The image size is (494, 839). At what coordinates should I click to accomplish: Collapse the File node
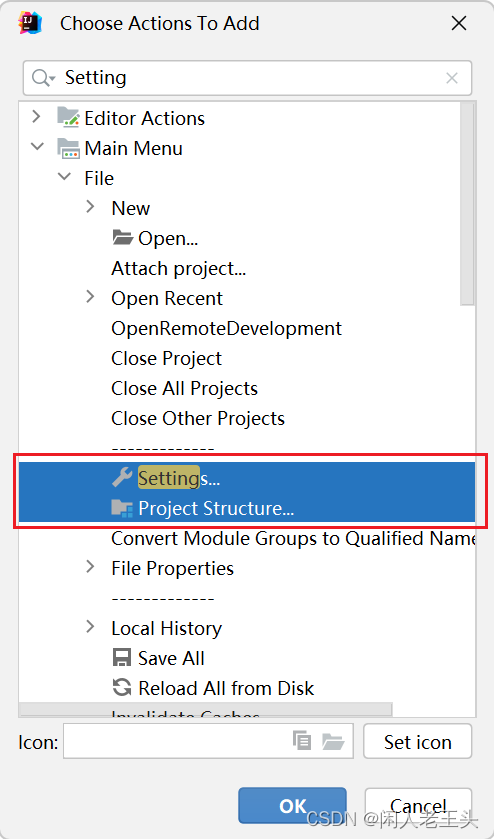(64, 176)
